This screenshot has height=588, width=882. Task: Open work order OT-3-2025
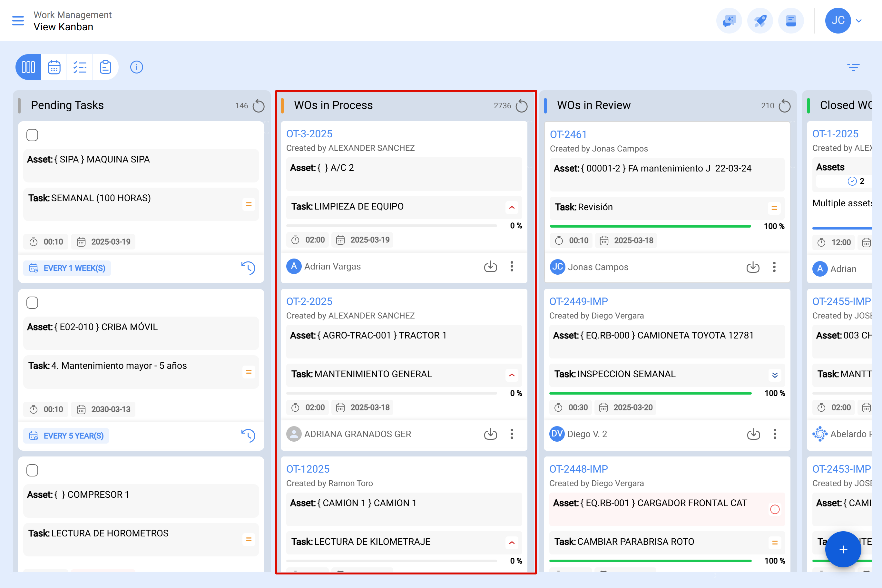[309, 133]
